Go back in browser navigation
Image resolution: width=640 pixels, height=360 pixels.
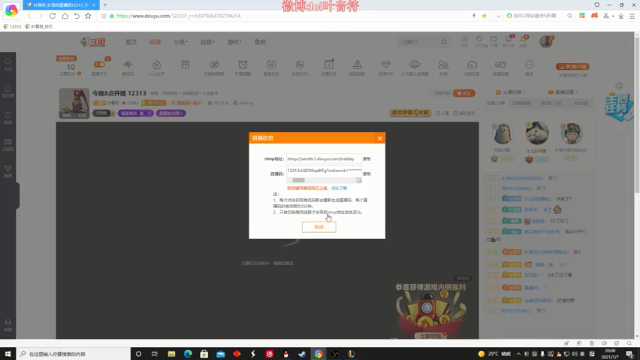coord(29,16)
